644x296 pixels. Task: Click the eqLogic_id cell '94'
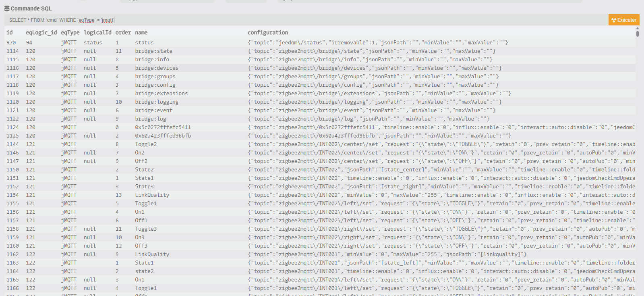[29, 43]
